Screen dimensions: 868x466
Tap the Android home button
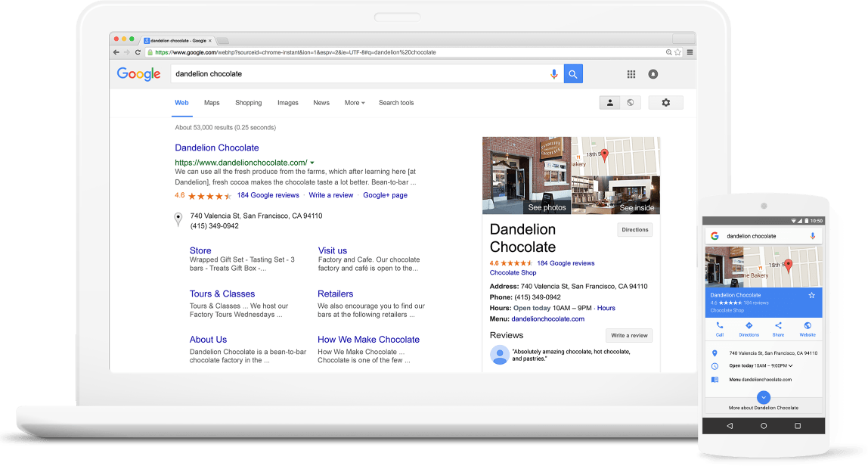[x=764, y=426]
